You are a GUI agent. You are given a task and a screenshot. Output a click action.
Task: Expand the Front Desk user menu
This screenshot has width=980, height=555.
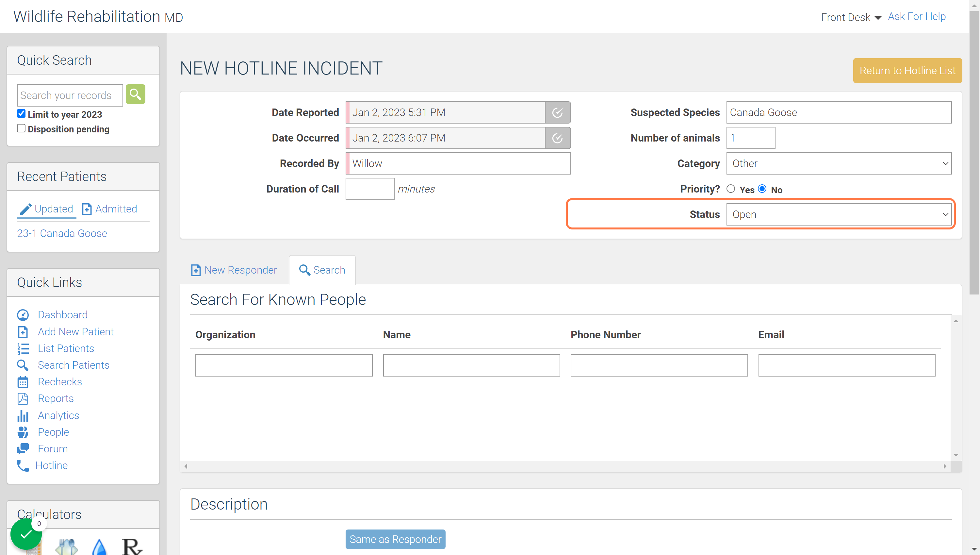(x=851, y=17)
